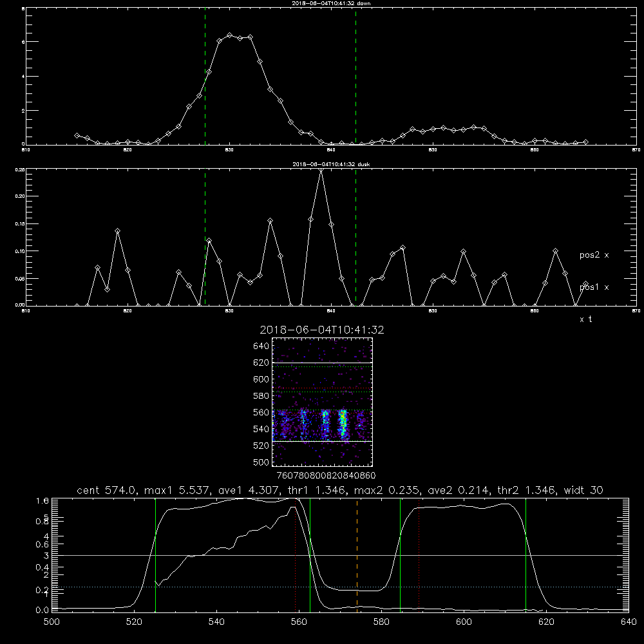Click the '2018-06-04T10:41:32 dusk' plot title
This screenshot has width=644, height=644.
[331, 164]
